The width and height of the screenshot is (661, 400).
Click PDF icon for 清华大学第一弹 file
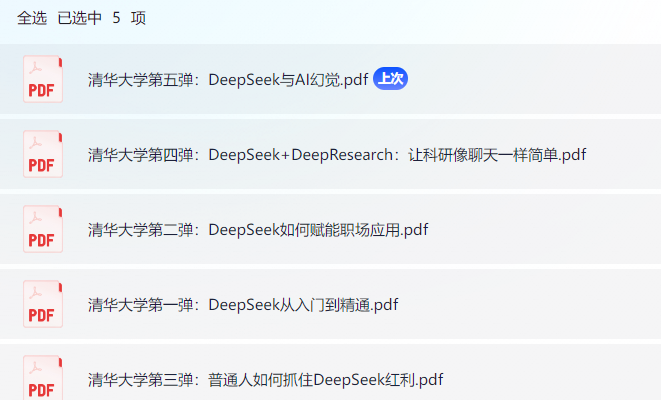click(43, 304)
